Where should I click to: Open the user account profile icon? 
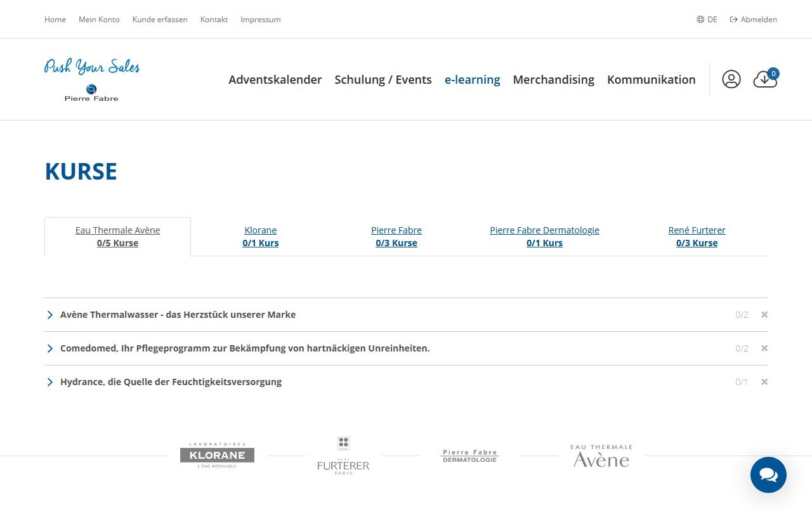[x=731, y=79]
